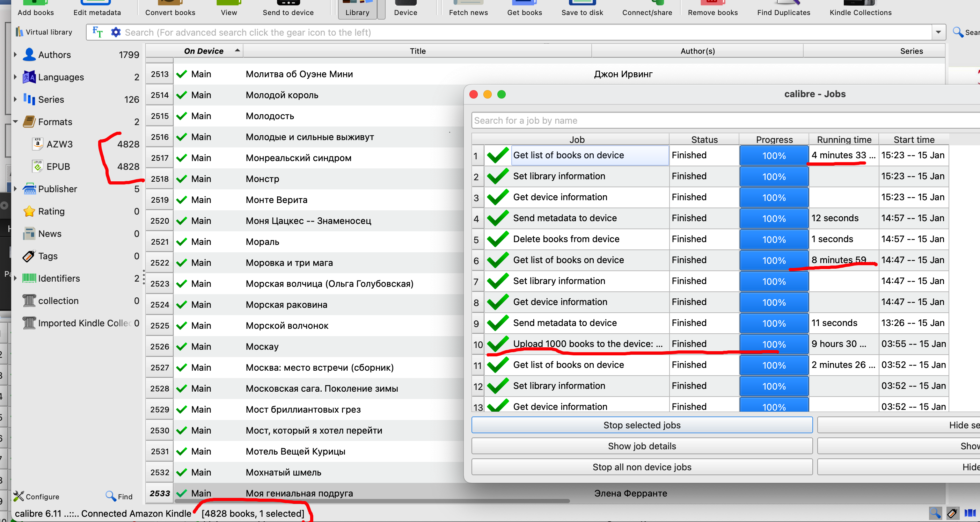
Task: Collapse the Formats category
Action: click(x=15, y=122)
